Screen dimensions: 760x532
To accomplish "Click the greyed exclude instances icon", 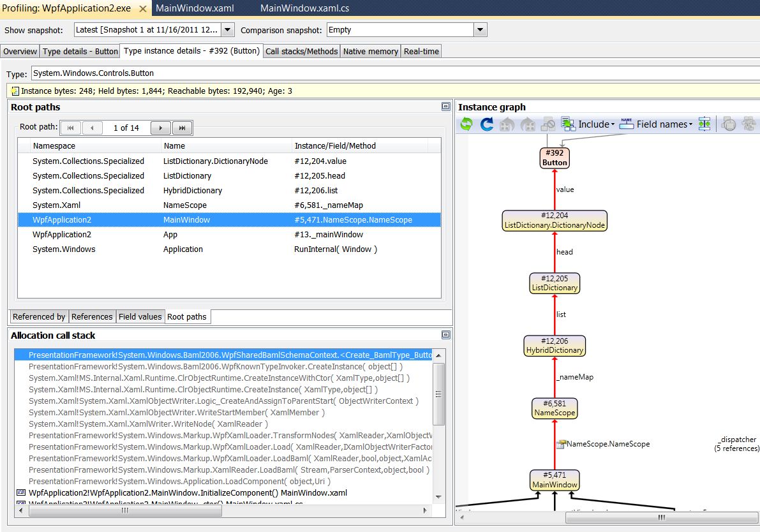I will click(548, 124).
